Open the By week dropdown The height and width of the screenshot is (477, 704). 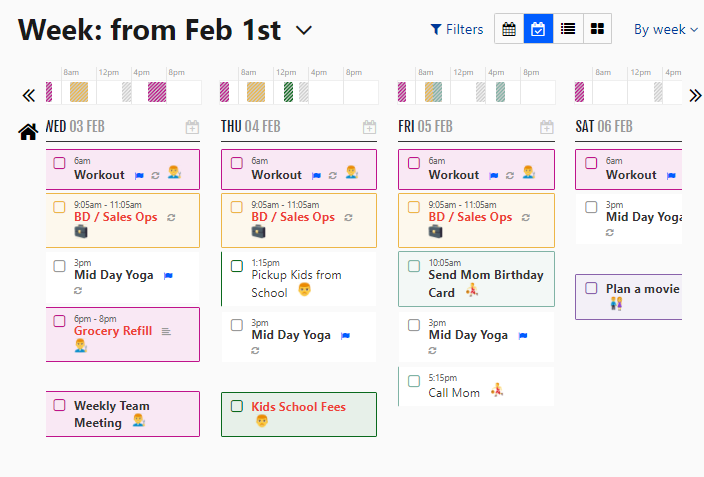[x=665, y=29]
